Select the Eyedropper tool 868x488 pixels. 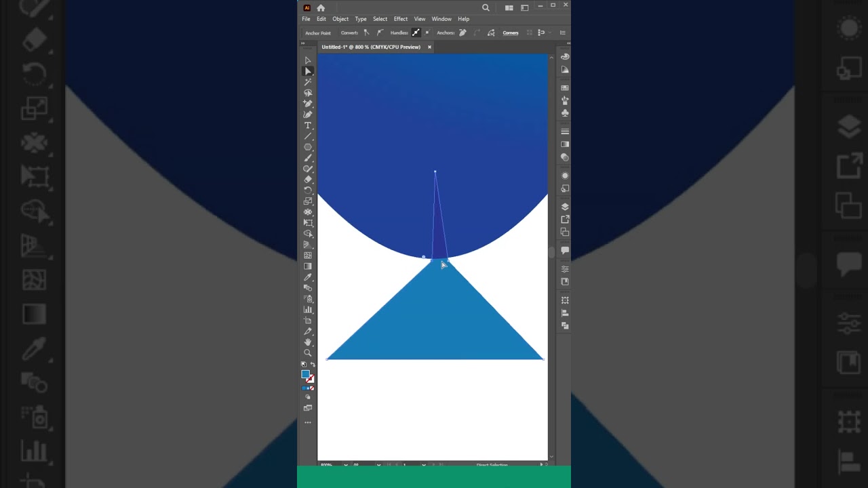(308, 277)
